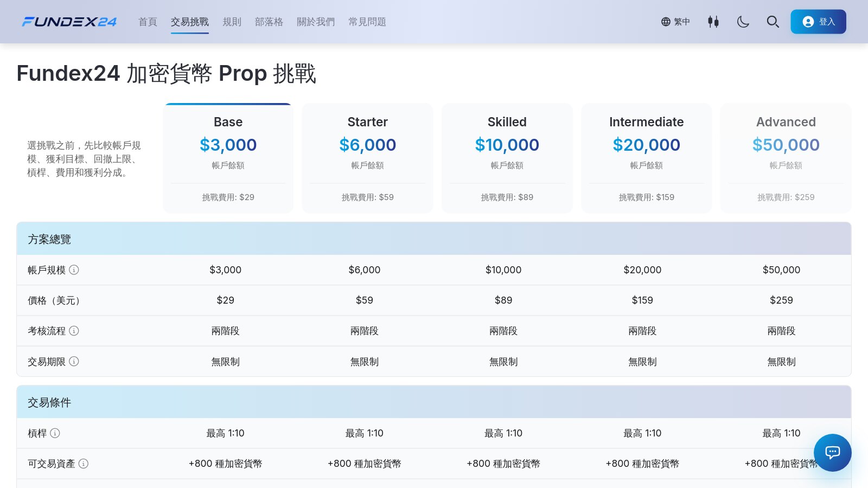
Task: Go to the 首頁 menu item
Action: point(148,22)
